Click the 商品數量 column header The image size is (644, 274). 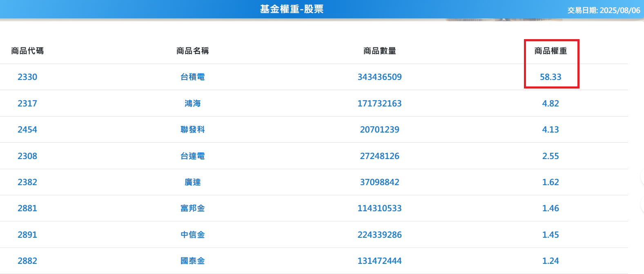pos(380,51)
